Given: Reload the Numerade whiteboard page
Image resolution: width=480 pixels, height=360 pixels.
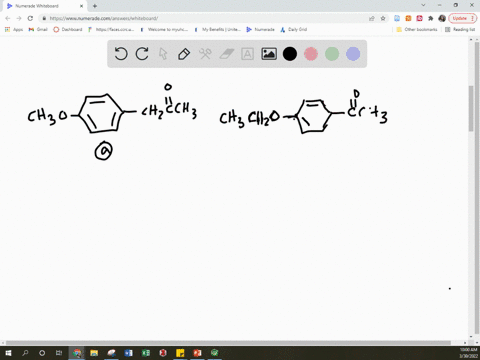Looking at the screenshot, I should 30,18.
